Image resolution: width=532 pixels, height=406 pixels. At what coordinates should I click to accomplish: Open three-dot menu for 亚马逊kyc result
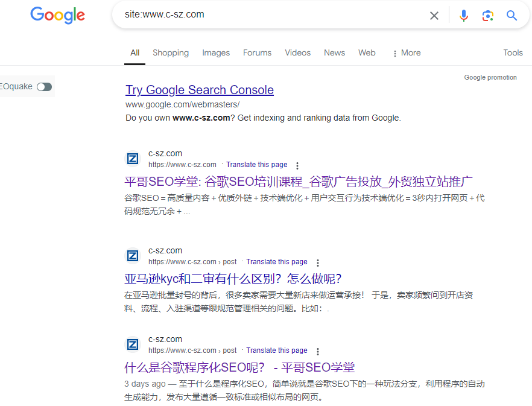[317, 263]
